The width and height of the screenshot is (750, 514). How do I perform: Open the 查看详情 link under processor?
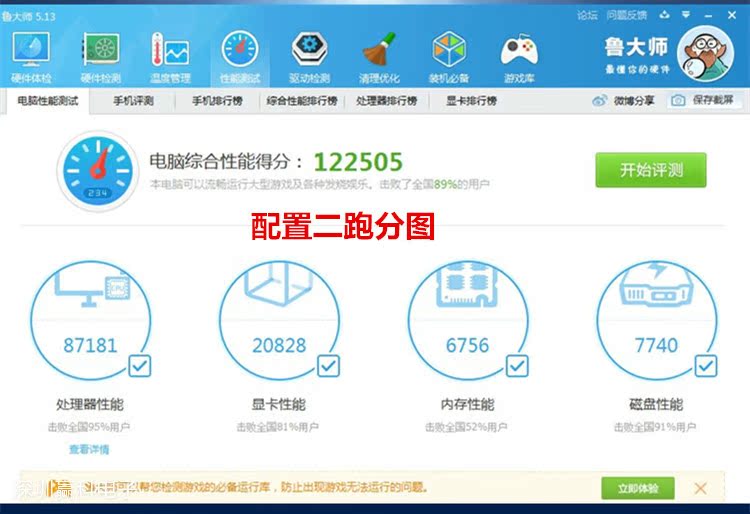[x=89, y=449]
